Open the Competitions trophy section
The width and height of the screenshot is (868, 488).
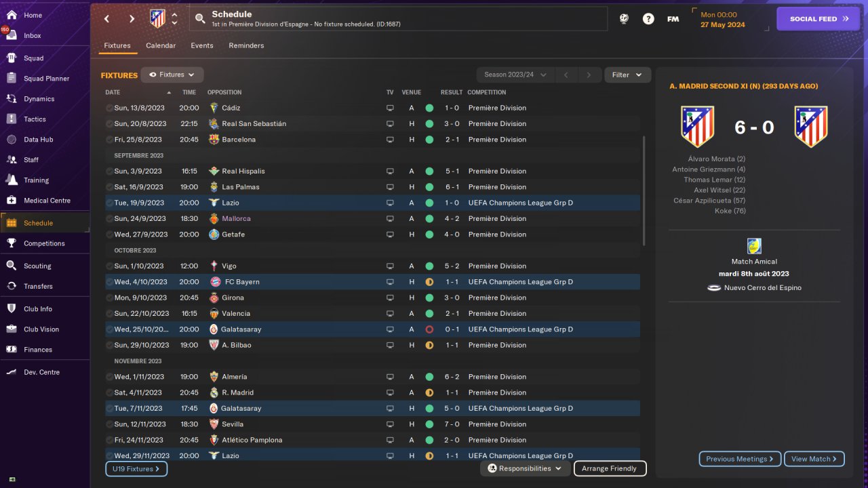point(45,243)
